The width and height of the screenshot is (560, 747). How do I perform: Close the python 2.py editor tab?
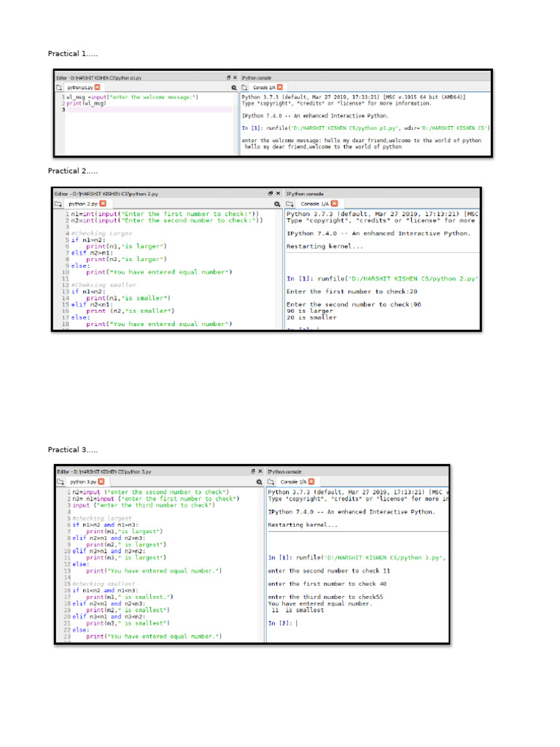point(103,204)
